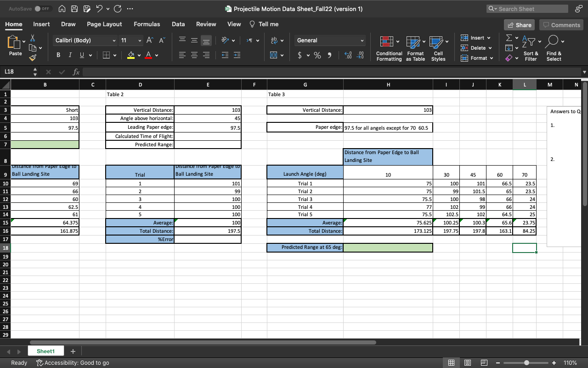588x368 pixels.
Task: Open the Page Layout tab
Action: (x=104, y=24)
